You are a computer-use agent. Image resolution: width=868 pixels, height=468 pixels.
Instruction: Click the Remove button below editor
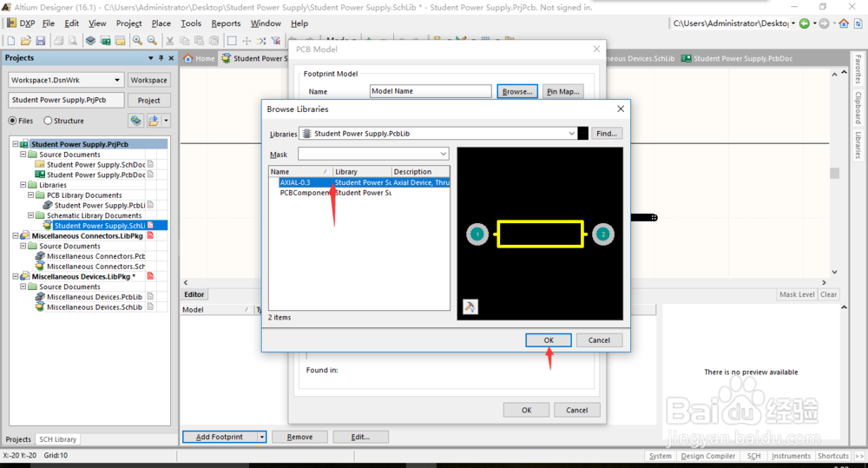coord(300,437)
